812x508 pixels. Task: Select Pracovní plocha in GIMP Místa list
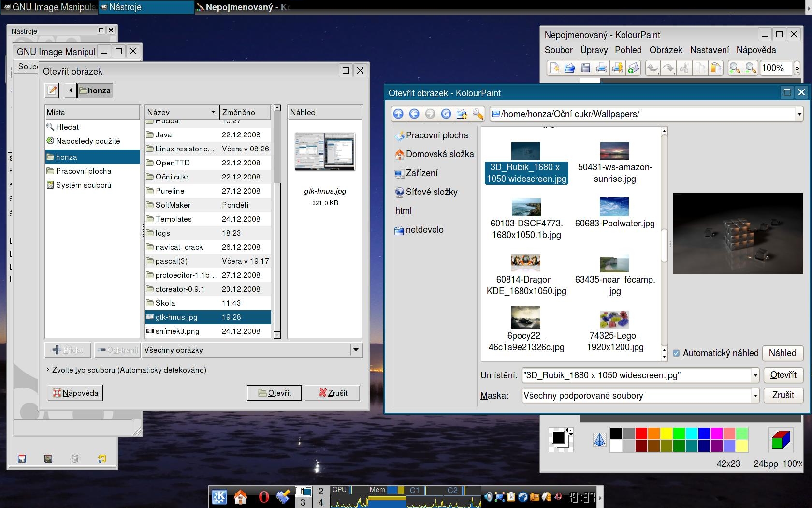tap(93, 171)
